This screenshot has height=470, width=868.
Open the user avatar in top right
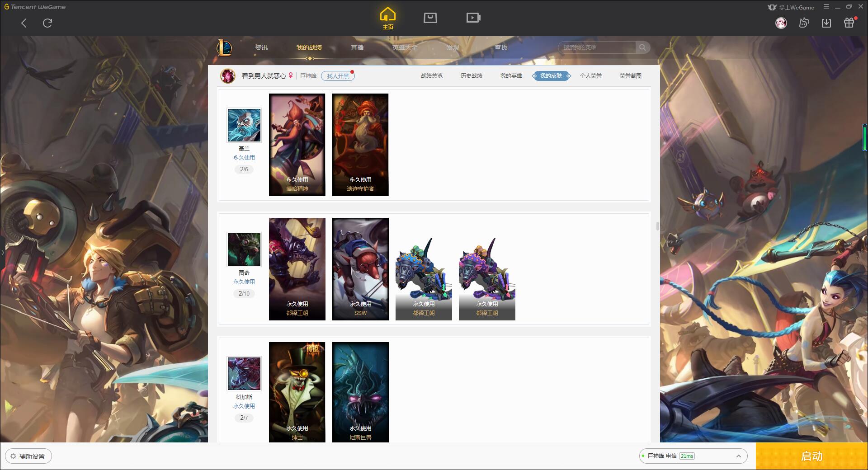point(781,23)
